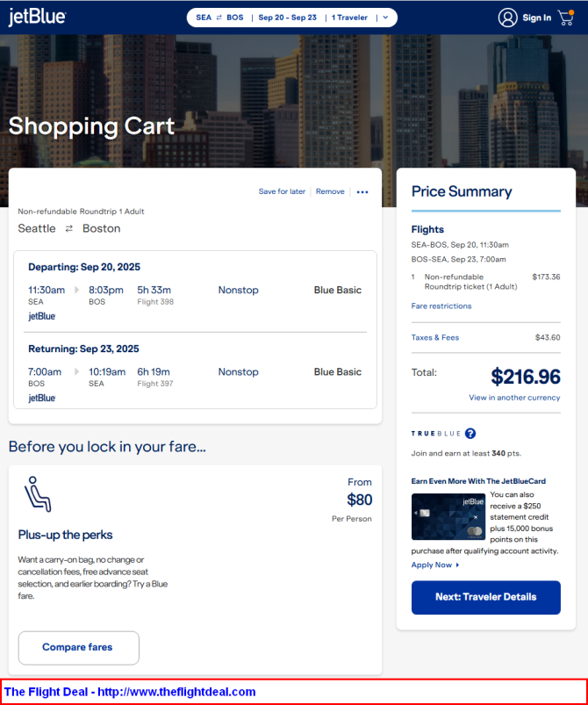Expand the trip search dropdown chevron
Image resolution: width=588 pixels, height=705 pixels.
point(385,18)
